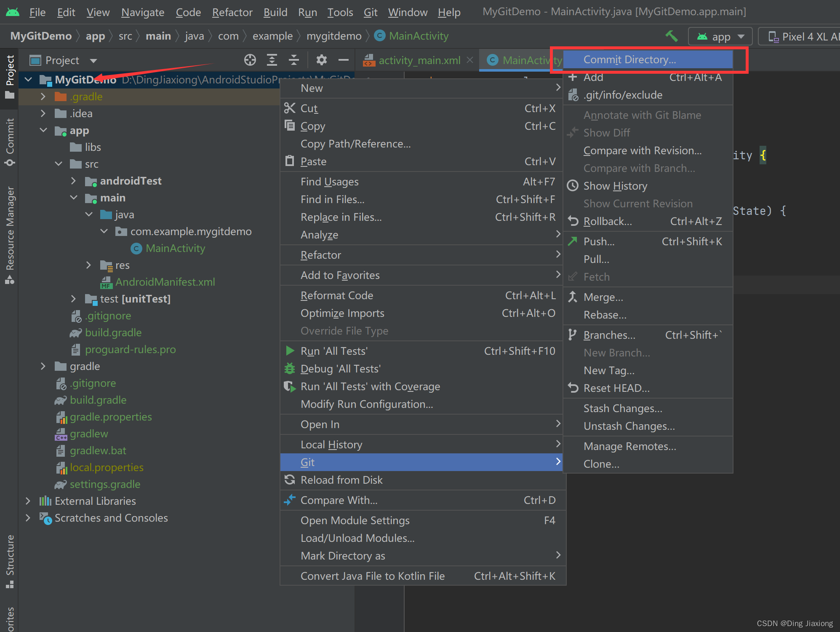The height and width of the screenshot is (632, 840).
Task: Expand the .gradle folder
Action: click(43, 96)
